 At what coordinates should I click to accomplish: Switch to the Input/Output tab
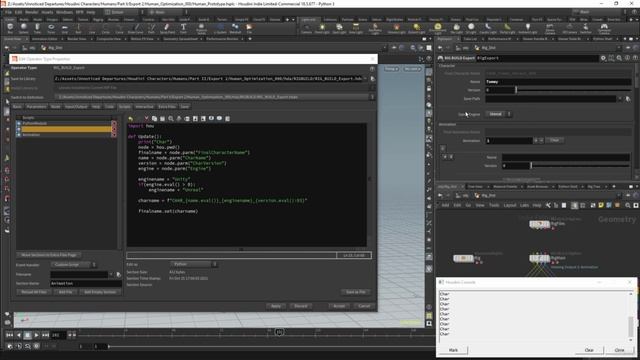(76, 107)
